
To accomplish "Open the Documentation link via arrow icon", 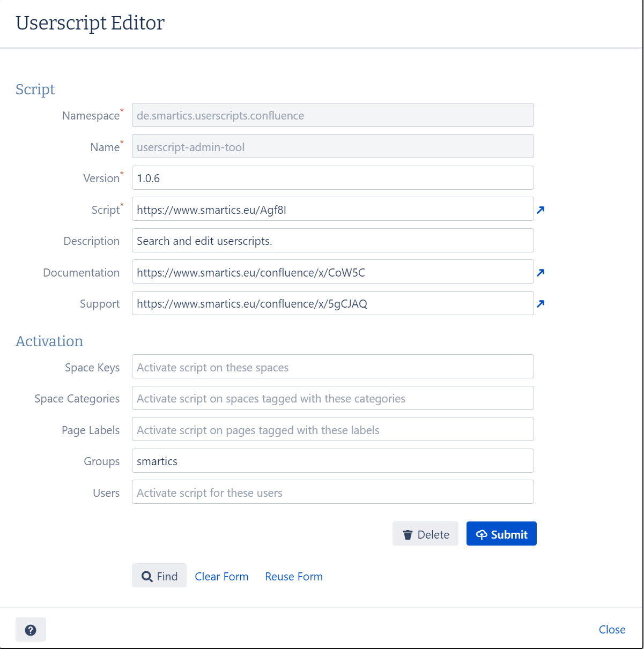I will [541, 273].
